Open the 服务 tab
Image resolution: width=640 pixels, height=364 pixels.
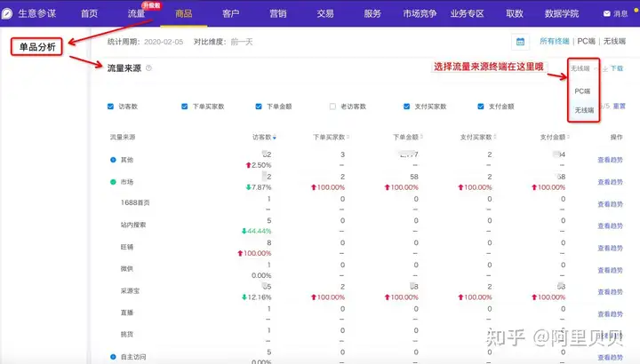tap(372, 14)
